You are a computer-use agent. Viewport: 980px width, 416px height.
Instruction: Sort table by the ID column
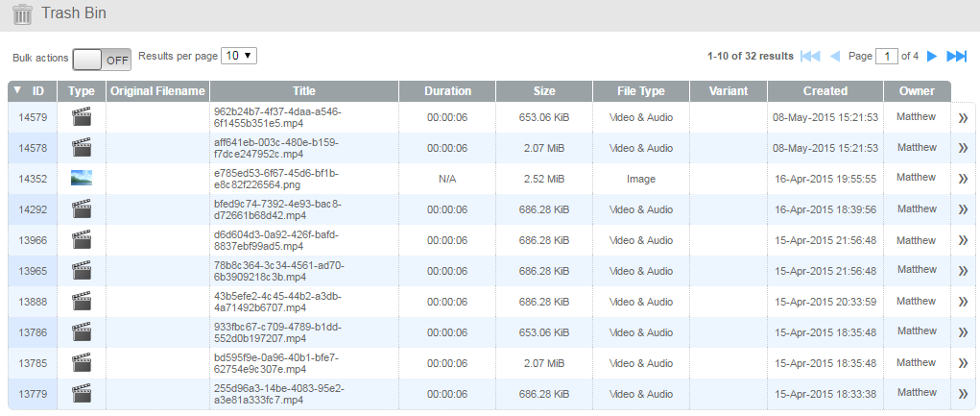pos(37,91)
